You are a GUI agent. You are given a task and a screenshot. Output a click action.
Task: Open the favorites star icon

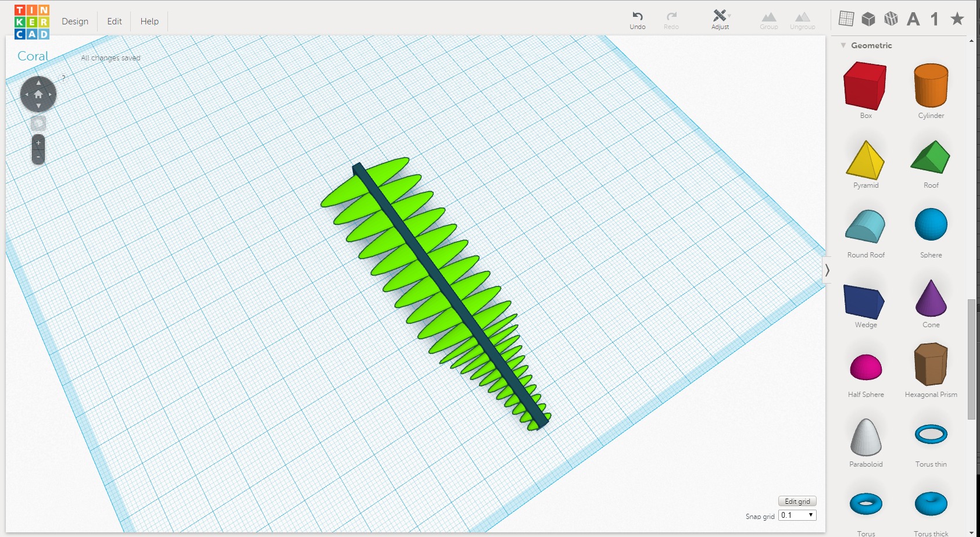(x=957, y=19)
